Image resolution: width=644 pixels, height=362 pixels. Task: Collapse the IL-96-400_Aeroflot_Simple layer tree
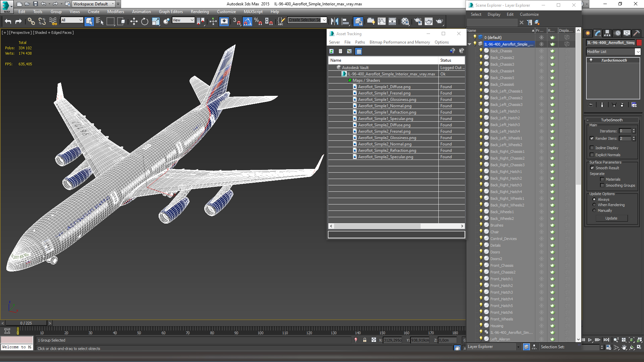pos(470,44)
